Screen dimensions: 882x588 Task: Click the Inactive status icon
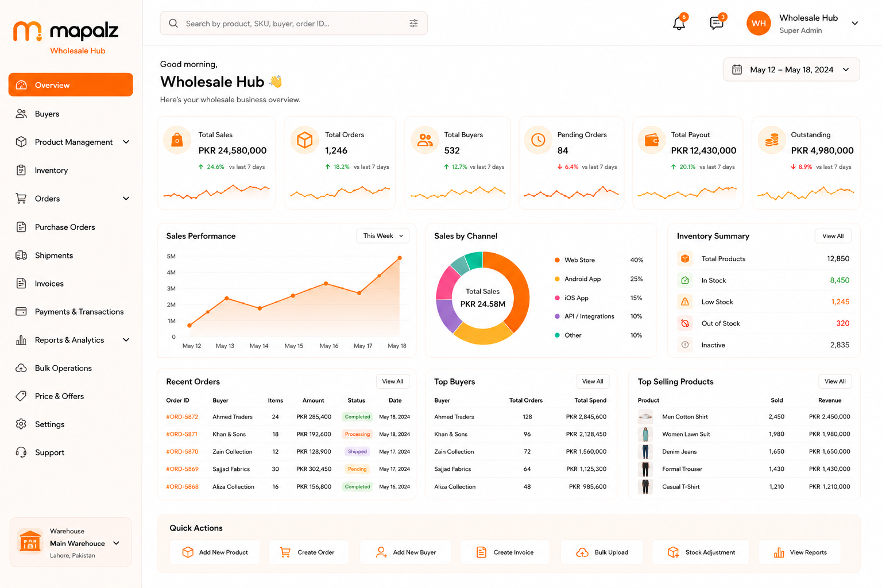[x=685, y=345]
